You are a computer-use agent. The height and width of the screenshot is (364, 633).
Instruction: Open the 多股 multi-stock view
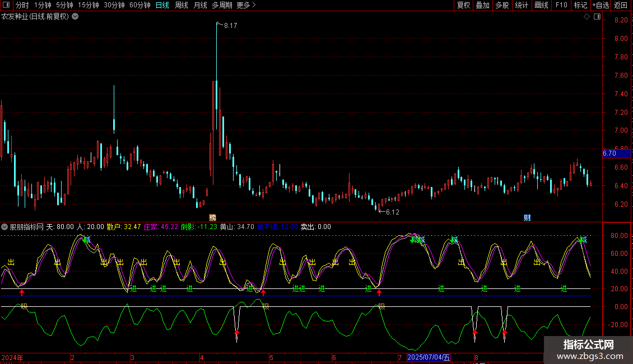[502, 5]
